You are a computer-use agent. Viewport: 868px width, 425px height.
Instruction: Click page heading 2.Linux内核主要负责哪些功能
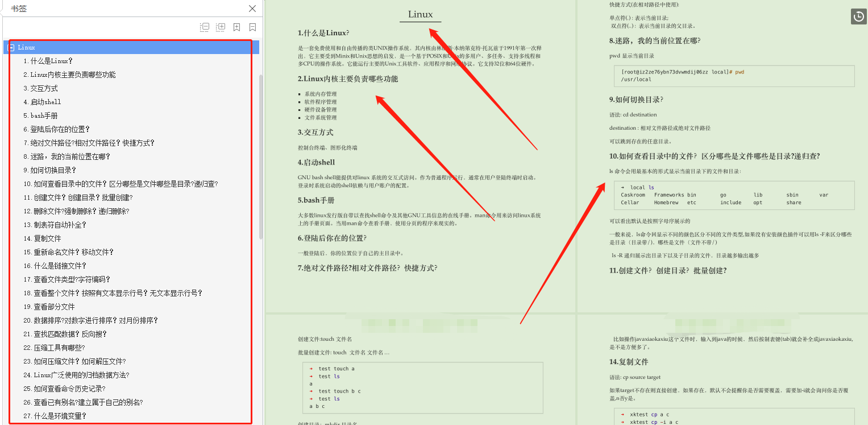(348, 79)
